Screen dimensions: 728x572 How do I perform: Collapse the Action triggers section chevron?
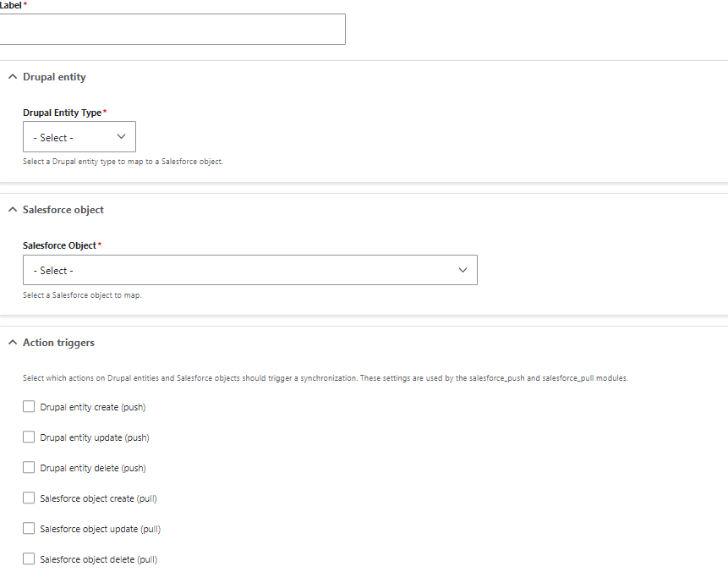(13, 343)
